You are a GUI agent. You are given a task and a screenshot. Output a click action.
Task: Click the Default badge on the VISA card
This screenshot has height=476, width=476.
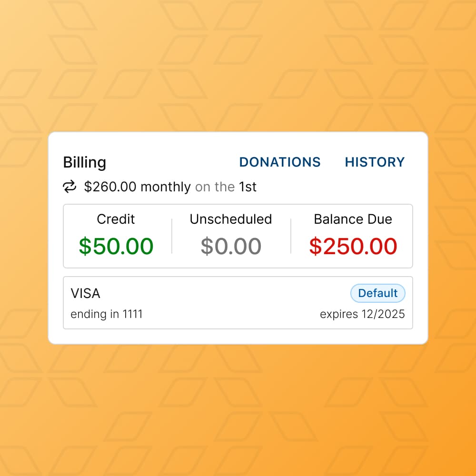(x=377, y=293)
